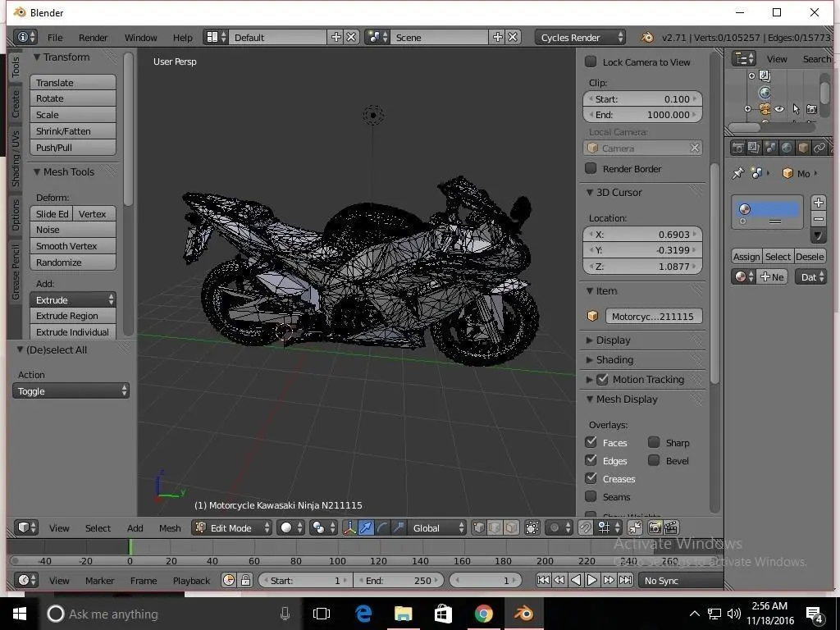The image size is (840, 630).
Task: Click the Smooth Vertex button
Action: click(x=73, y=246)
